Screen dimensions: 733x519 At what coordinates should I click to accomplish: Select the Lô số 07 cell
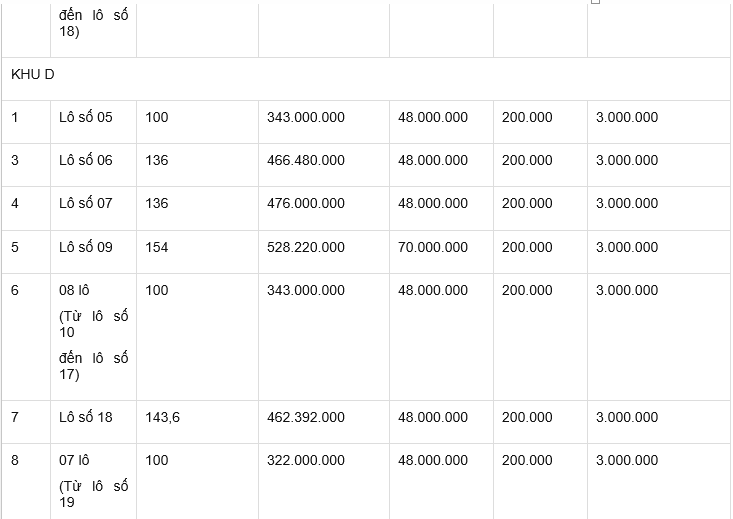(93, 209)
